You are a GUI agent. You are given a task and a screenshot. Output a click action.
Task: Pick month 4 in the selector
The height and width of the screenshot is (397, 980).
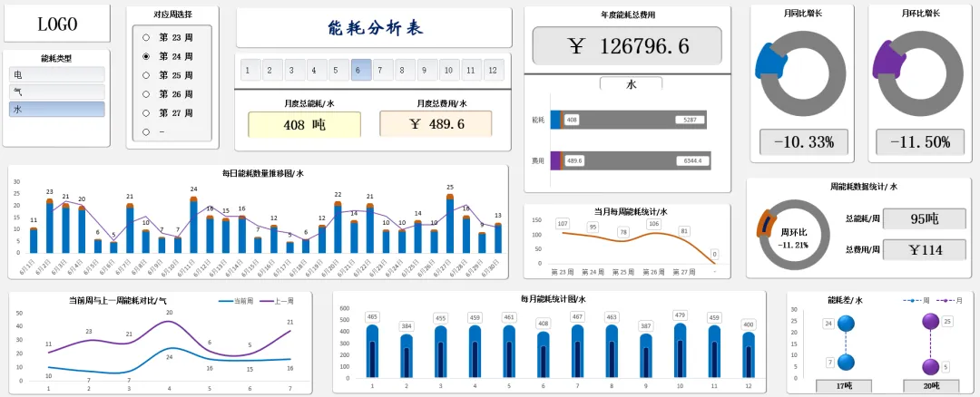[317, 70]
